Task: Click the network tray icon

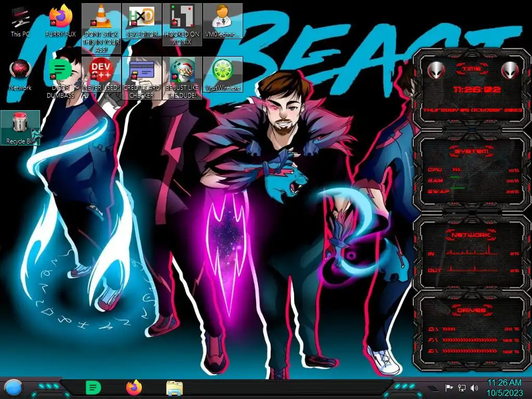Action: point(461,388)
